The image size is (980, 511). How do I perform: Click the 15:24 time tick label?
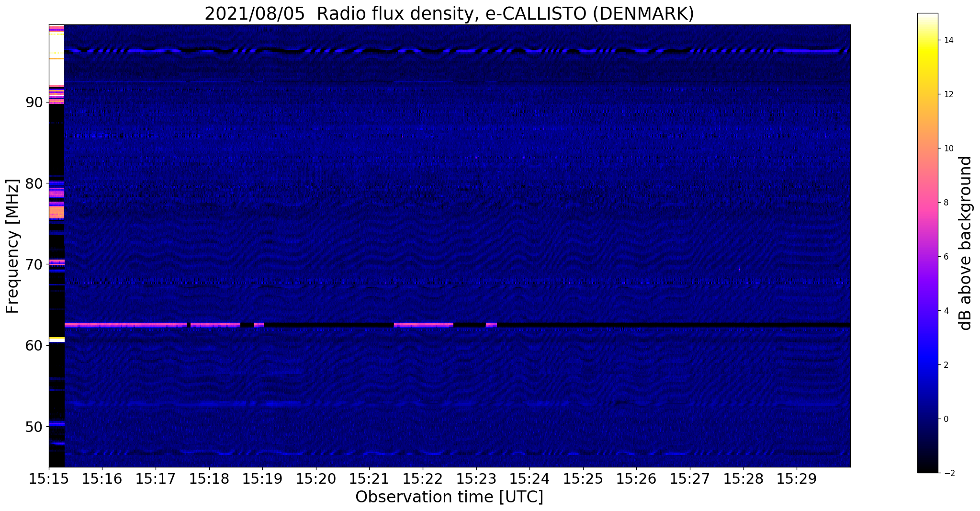coord(529,479)
